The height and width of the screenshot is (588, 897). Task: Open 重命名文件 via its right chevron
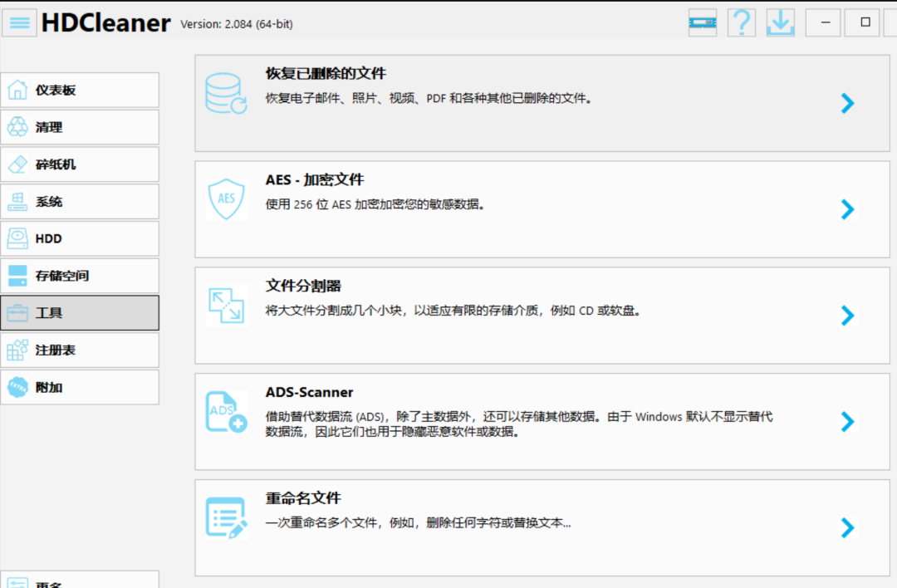click(x=848, y=527)
